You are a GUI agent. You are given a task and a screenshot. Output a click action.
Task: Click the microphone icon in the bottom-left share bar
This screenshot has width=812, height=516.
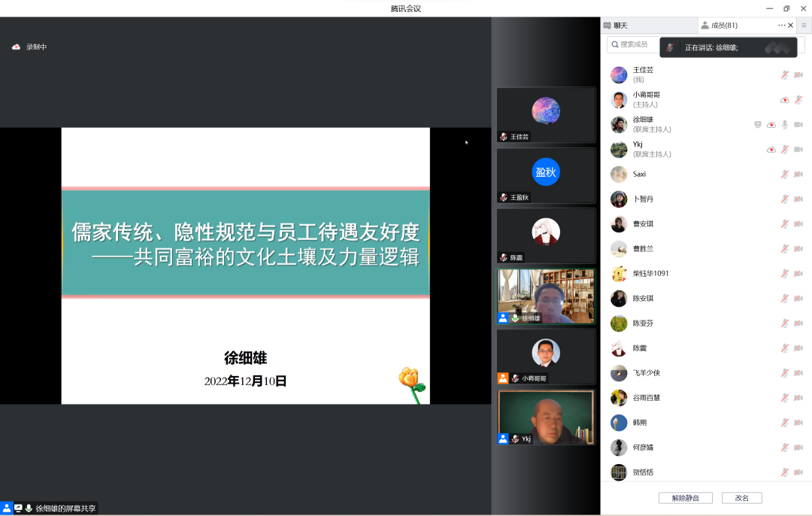pyautogui.click(x=28, y=508)
